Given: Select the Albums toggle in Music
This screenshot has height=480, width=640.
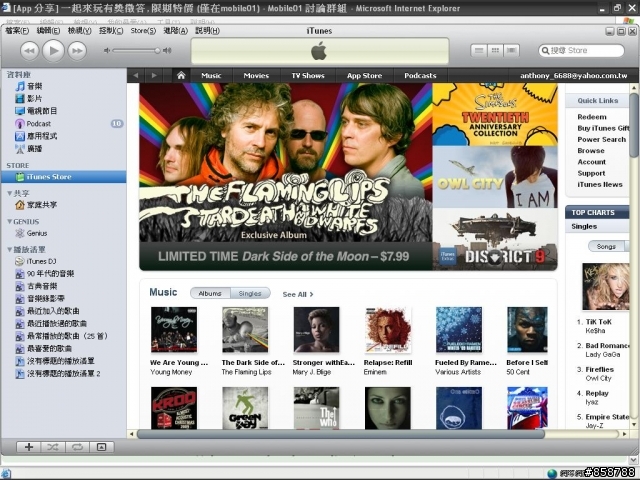Looking at the screenshot, I should click(x=210, y=293).
